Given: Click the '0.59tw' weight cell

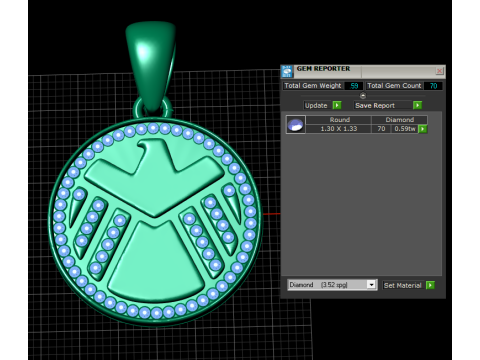Looking at the screenshot, I should (x=405, y=129).
